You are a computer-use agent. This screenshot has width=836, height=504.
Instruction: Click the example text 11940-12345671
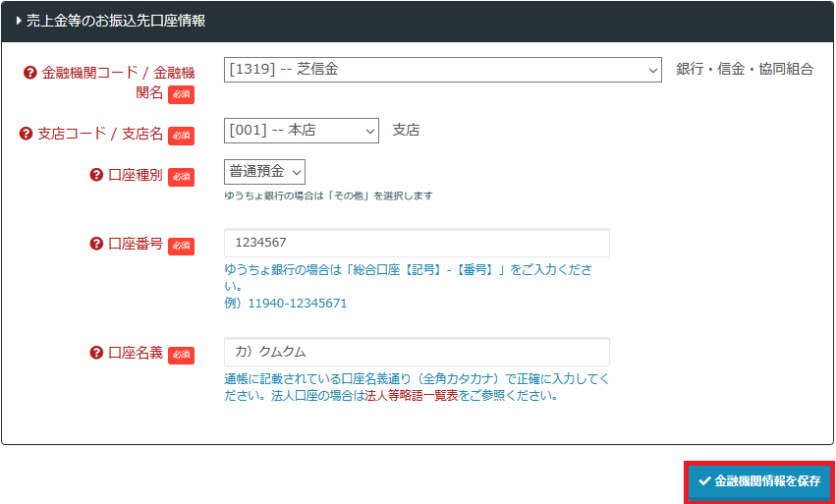tap(297, 304)
